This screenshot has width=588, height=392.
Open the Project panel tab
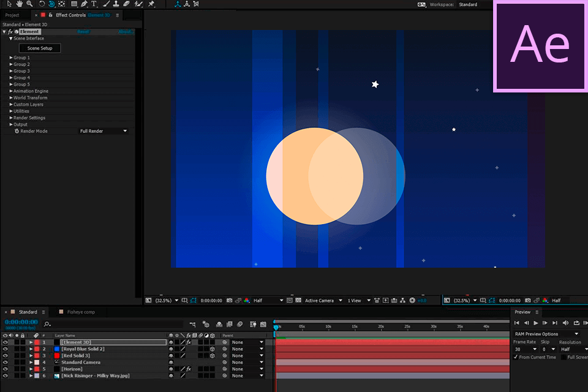click(12, 15)
